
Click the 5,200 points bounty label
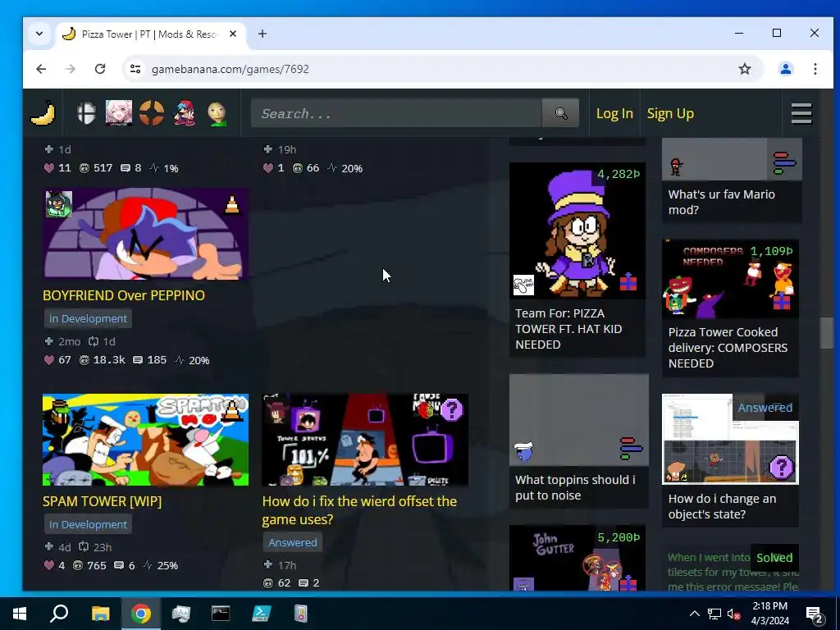click(x=619, y=537)
